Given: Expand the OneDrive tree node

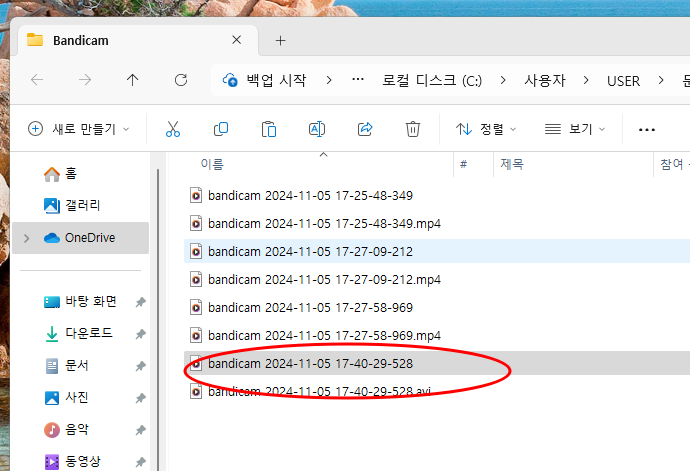Looking at the screenshot, I should tap(26, 238).
